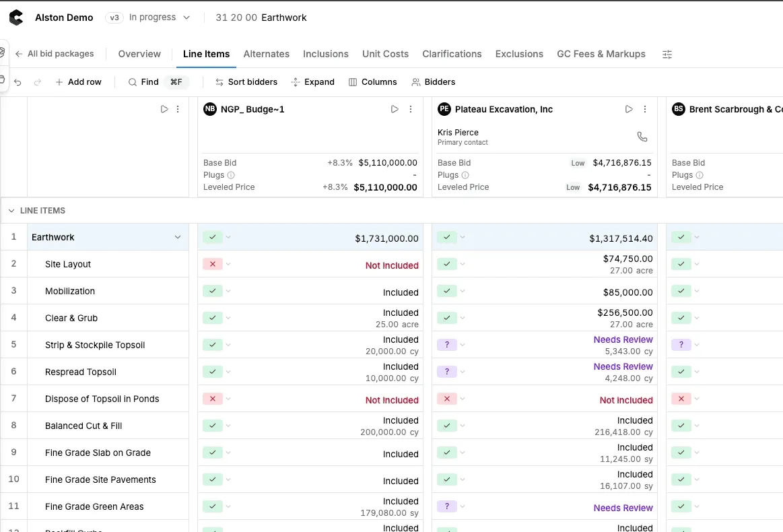Screen dimensions: 783x532
Task: Go back to All bid packages
Action: point(55,53)
